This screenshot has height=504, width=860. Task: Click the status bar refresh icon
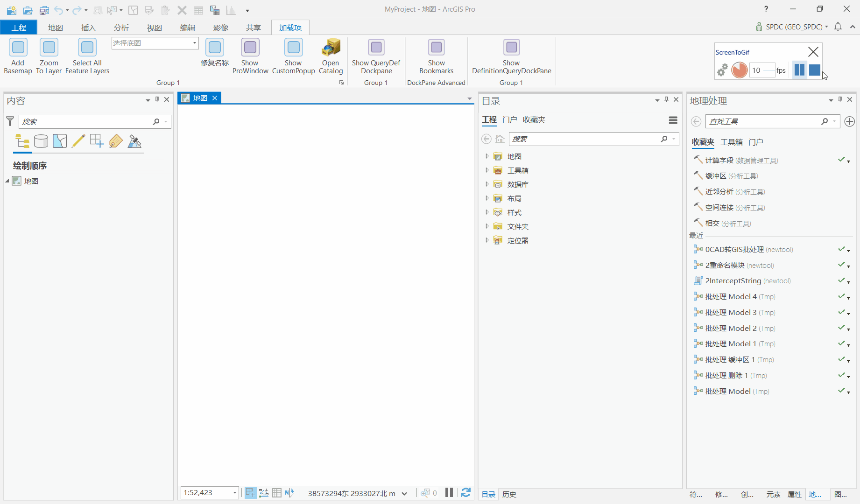466,493
